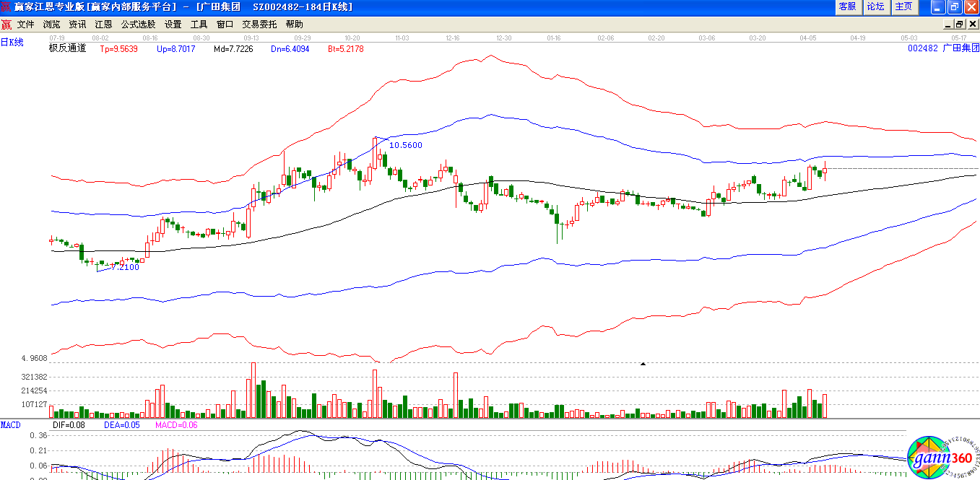Click the DIF=0.08 value
Image resolution: width=980 pixels, height=480 pixels.
pyautogui.click(x=69, y=425)
